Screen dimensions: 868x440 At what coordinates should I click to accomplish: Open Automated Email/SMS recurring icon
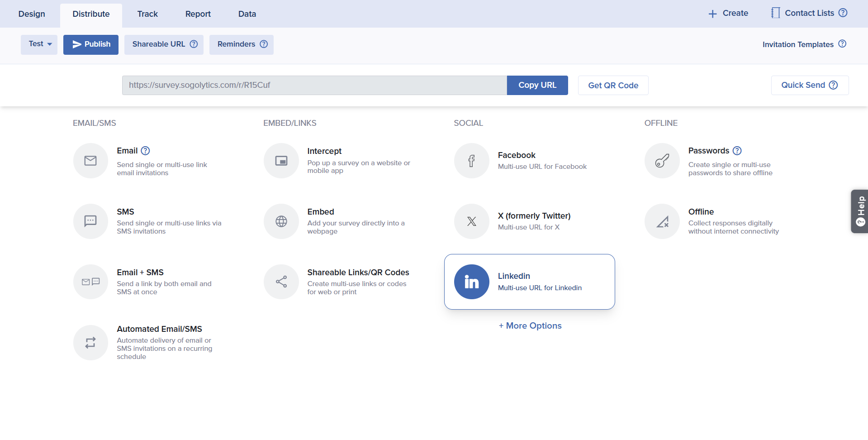click(90, 343)
